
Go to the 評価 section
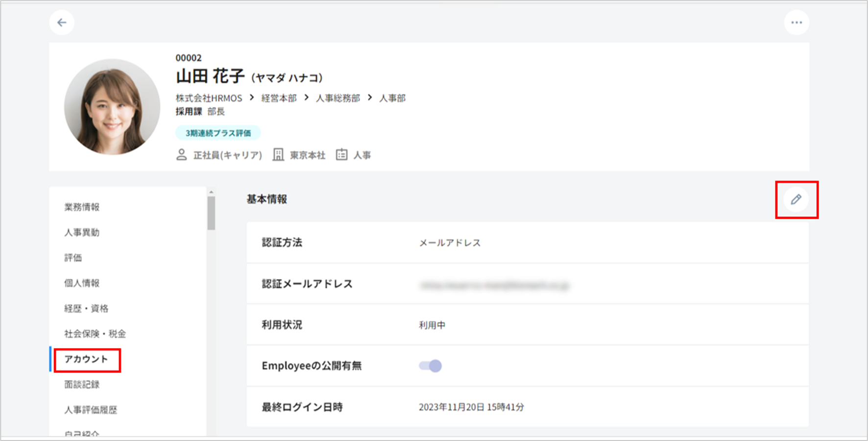(73, 258)
